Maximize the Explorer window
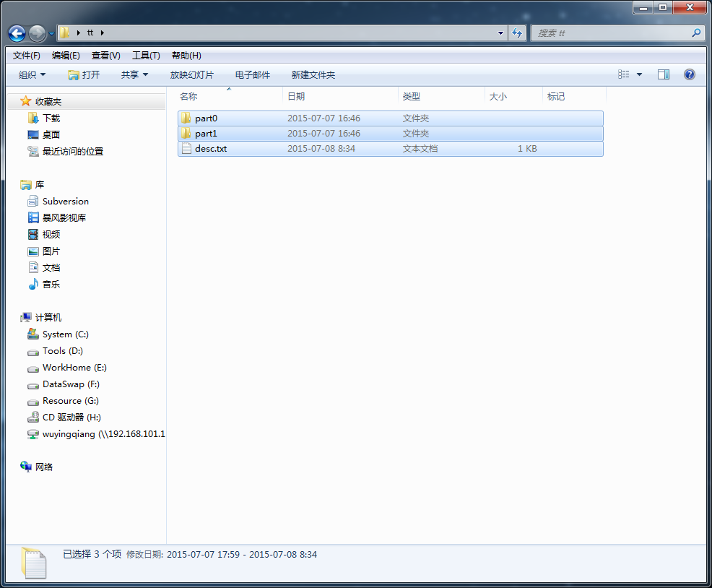Image resolution: width=712 pixels, height=588 pixels. [663, 7]
